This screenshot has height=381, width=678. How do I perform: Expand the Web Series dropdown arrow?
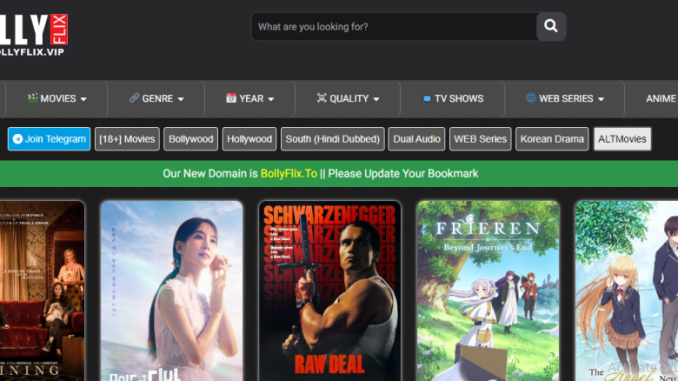(x=601, y=99)
